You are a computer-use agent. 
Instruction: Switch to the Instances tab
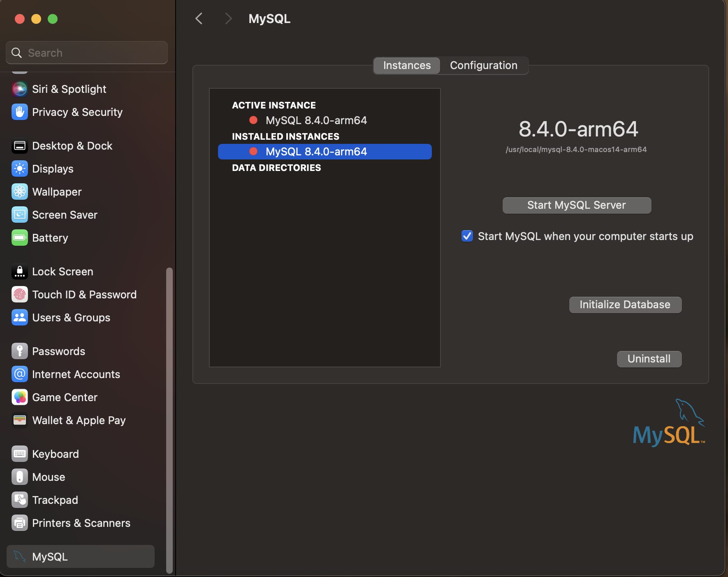click(x=407, y=65)
